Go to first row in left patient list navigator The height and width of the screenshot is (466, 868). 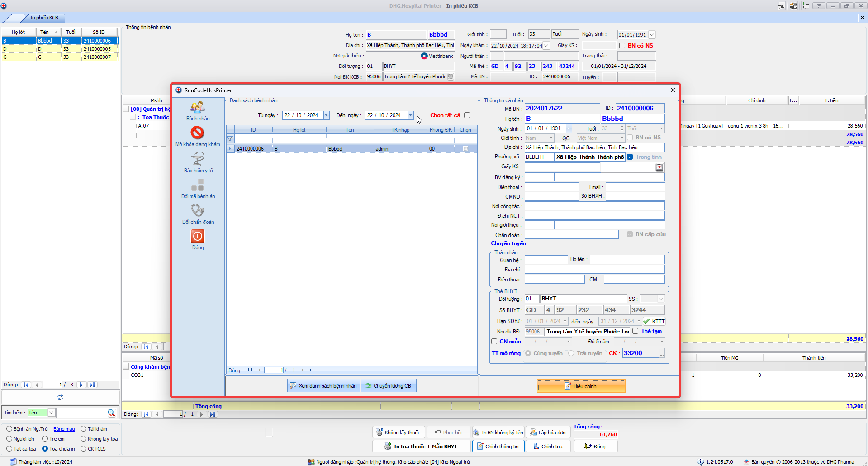click(26, 385)
